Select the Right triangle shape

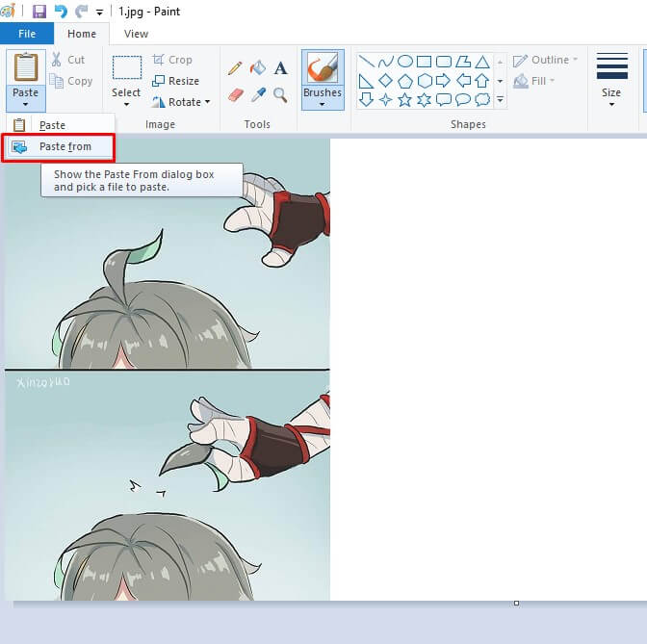pyautogui.click(x=366, y=81)
